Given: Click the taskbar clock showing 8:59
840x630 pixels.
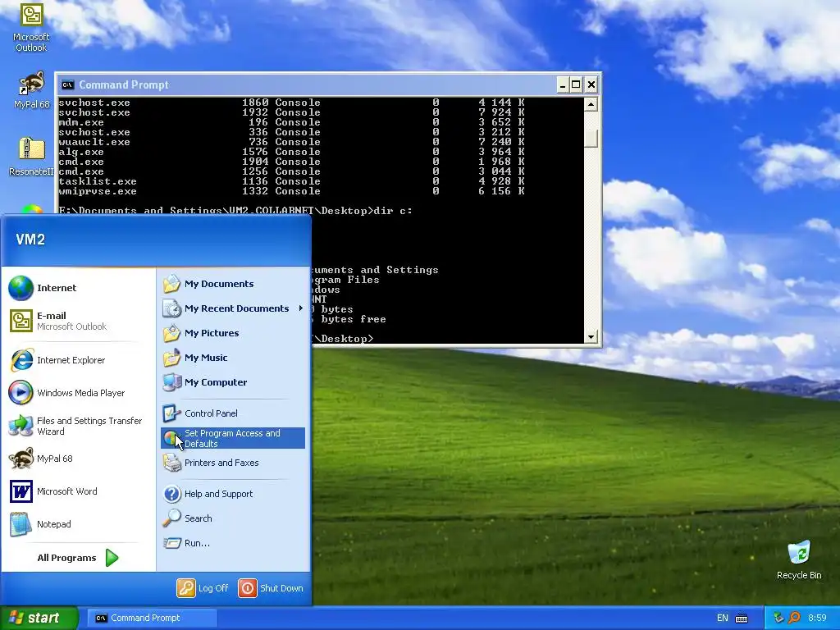Looking at the screenshot, I should click(817, 619).
